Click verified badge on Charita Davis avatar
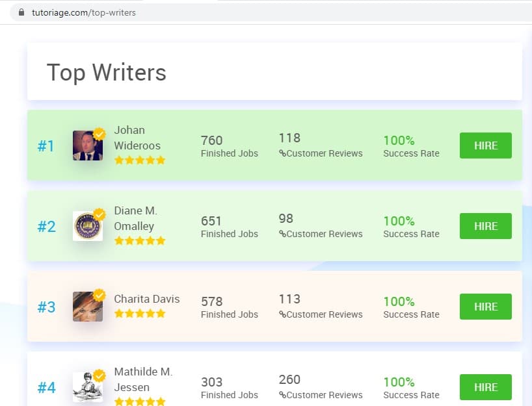The height and width of the screenshot is (406, 532). coord(99,295)
